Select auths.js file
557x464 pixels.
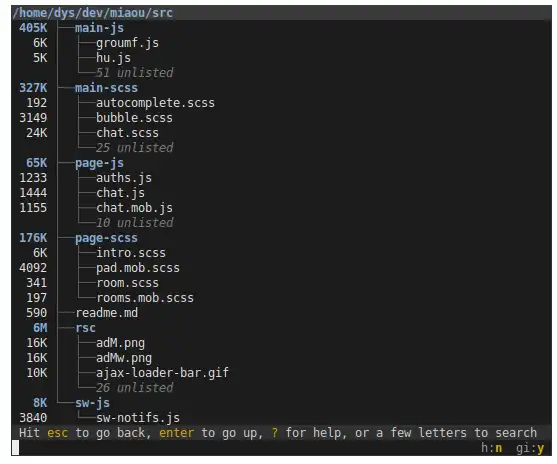pyautogui.click(x=124, y=178)
